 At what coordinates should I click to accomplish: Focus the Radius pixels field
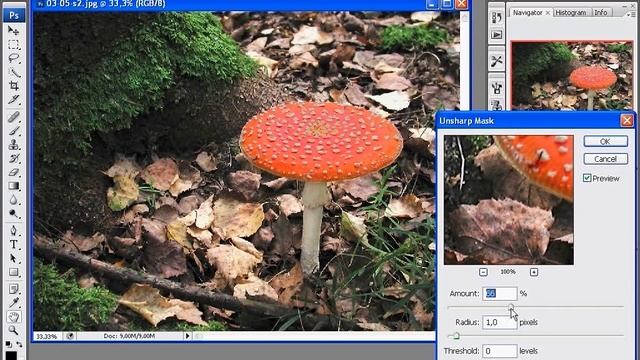tap(500, 322)
